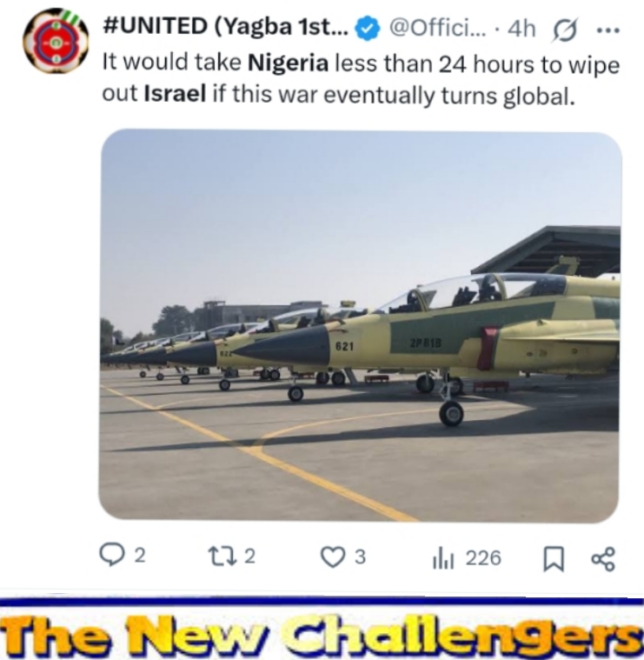Share the tweet using the share icon
The width and height of the screenshot is (644, 660).
pos(603,559)
